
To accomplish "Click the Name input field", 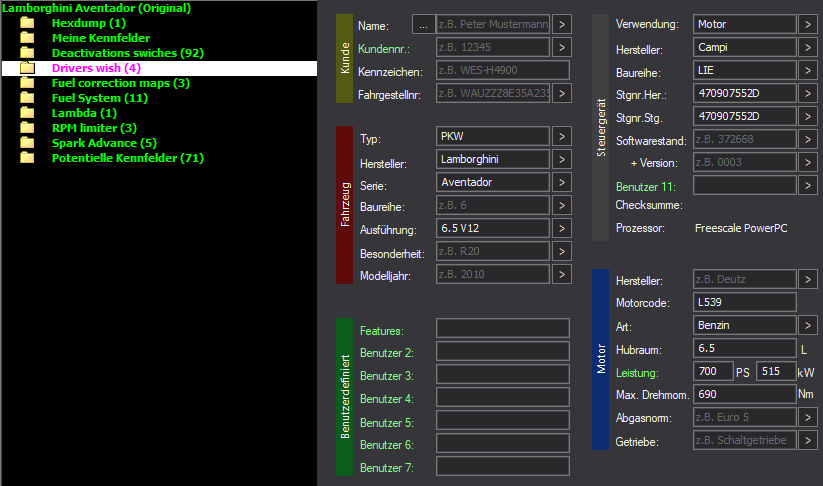I will click(493, 24).
